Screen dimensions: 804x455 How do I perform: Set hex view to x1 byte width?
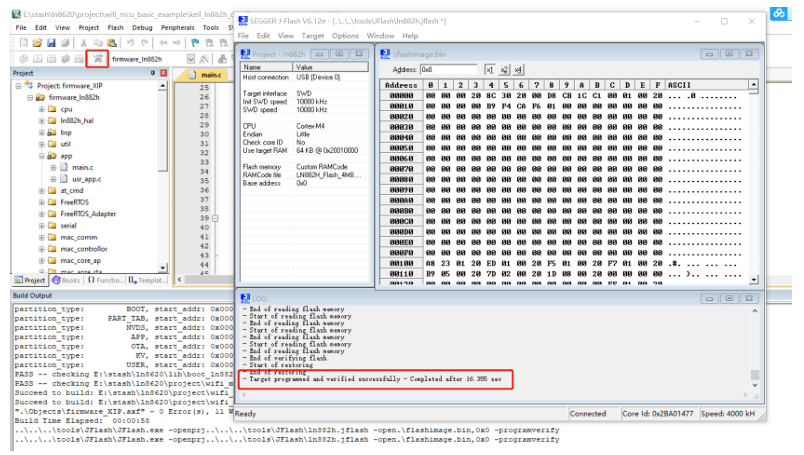[489, 70]
